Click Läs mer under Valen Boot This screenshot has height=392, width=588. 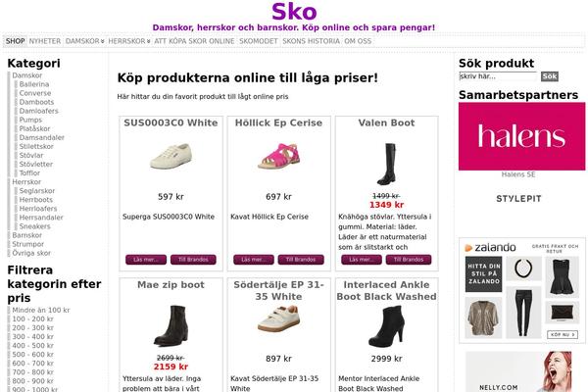click(x=361, y=260)
